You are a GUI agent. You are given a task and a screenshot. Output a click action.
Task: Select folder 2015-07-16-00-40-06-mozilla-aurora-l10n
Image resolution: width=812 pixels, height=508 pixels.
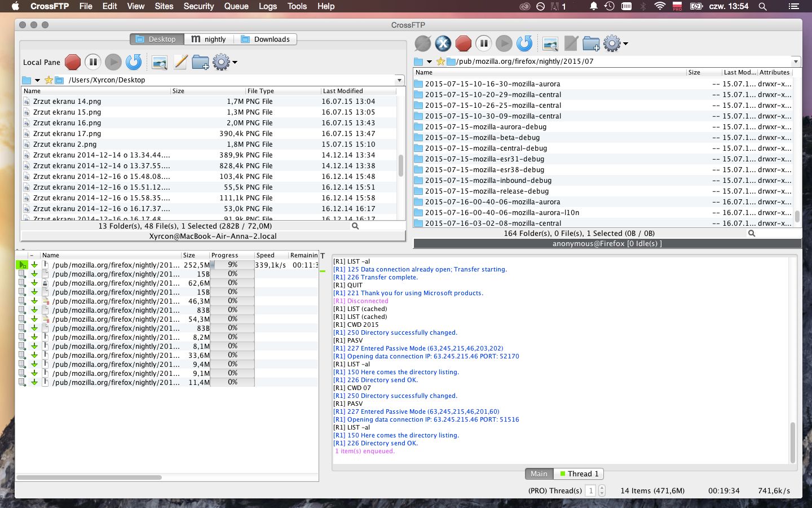603,213
